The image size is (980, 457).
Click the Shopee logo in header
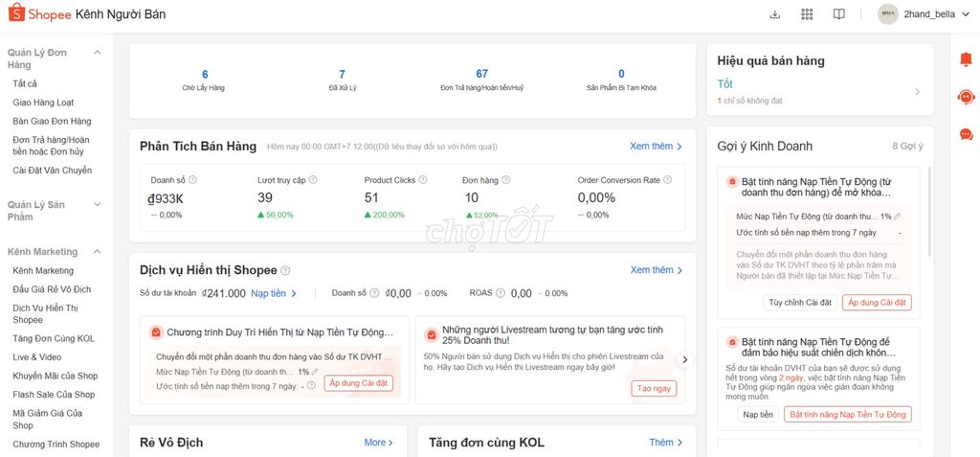pos(40,13)
